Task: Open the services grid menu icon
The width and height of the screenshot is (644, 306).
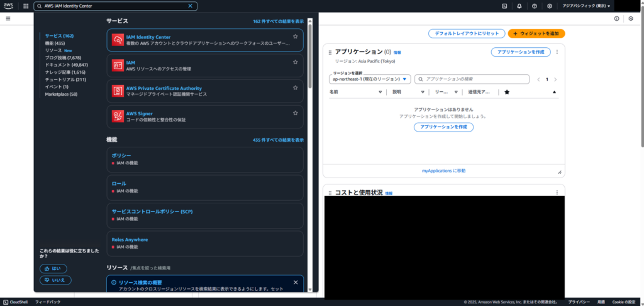Action: pos(26,6)
